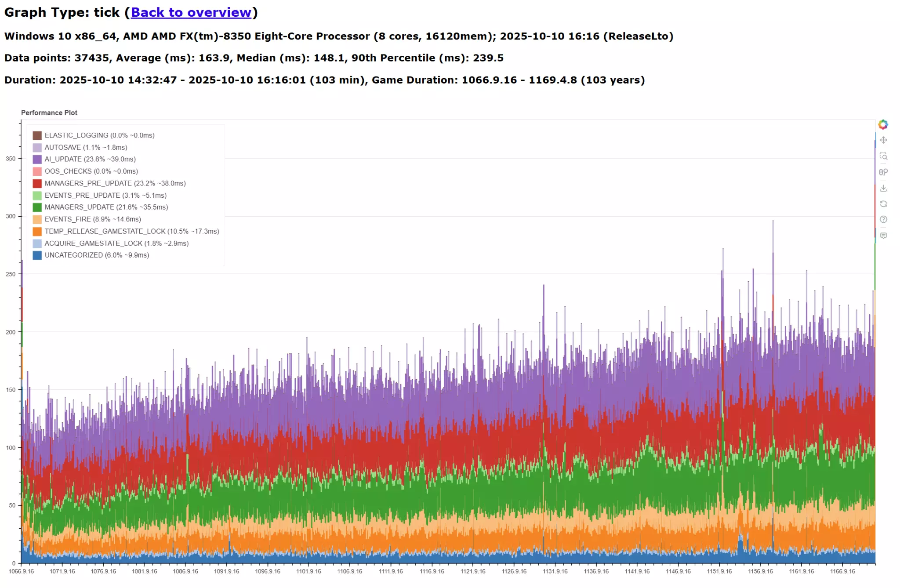
Task: Enable the Wheel Zoom tool
Action: [883, 172]
